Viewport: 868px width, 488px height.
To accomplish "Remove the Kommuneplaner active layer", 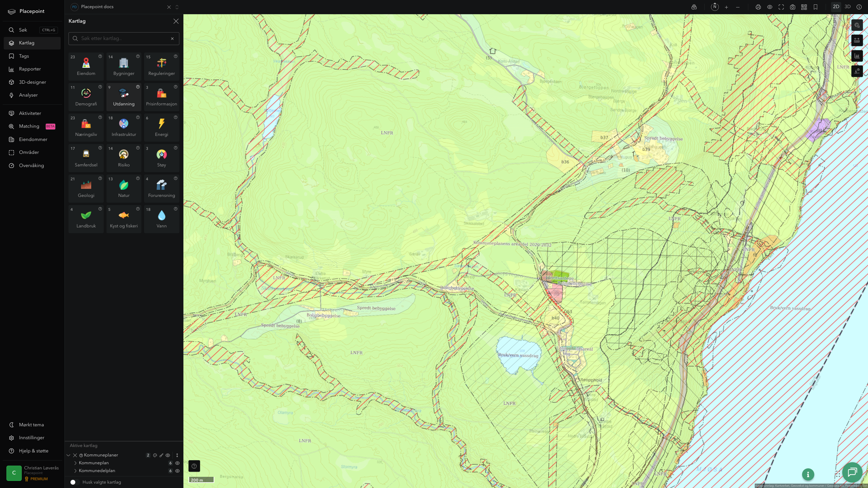I will (75, 455).
